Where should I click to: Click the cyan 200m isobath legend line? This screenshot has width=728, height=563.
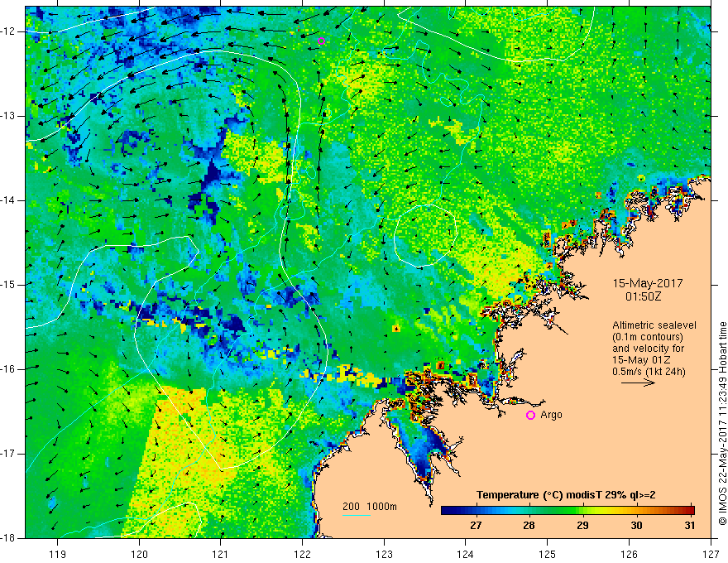[x=357, y=515]
